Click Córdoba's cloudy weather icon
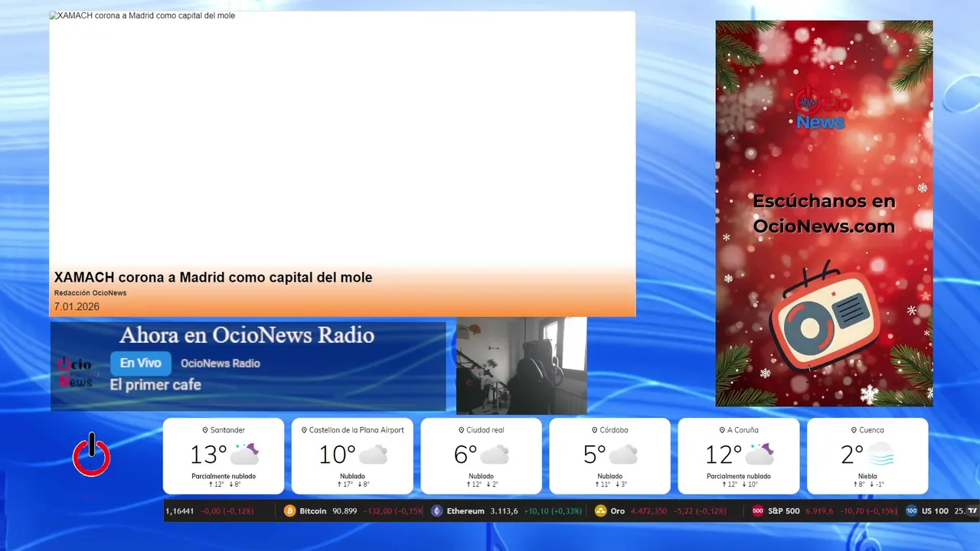This screenshot has width=980, height=551. tap(623, 455)
